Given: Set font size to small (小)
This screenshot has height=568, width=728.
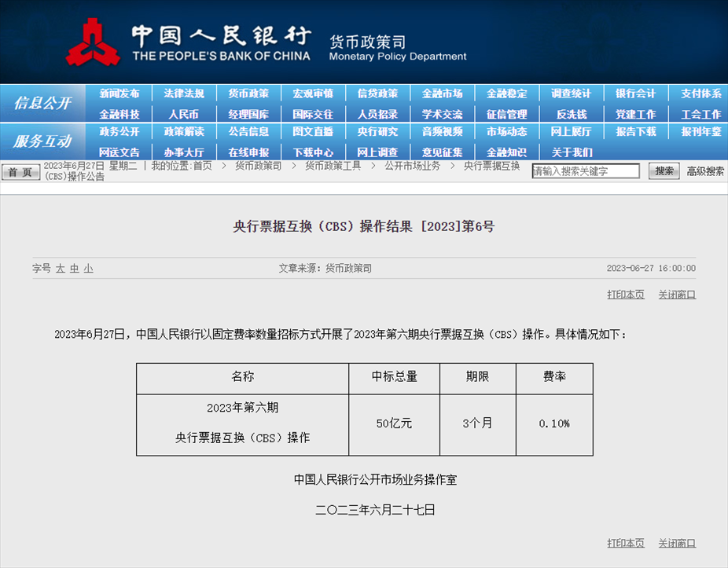Looking at the screenshot, I should click(88, 269).
